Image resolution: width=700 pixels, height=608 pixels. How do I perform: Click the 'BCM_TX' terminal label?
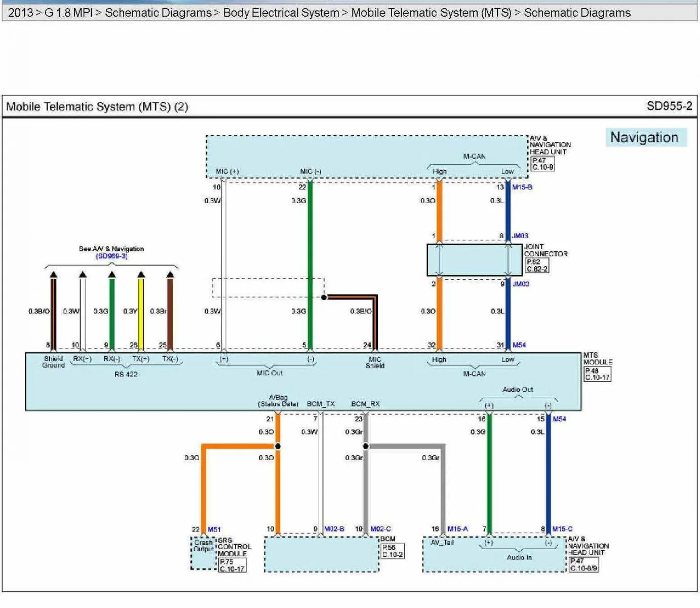(321, 404)
